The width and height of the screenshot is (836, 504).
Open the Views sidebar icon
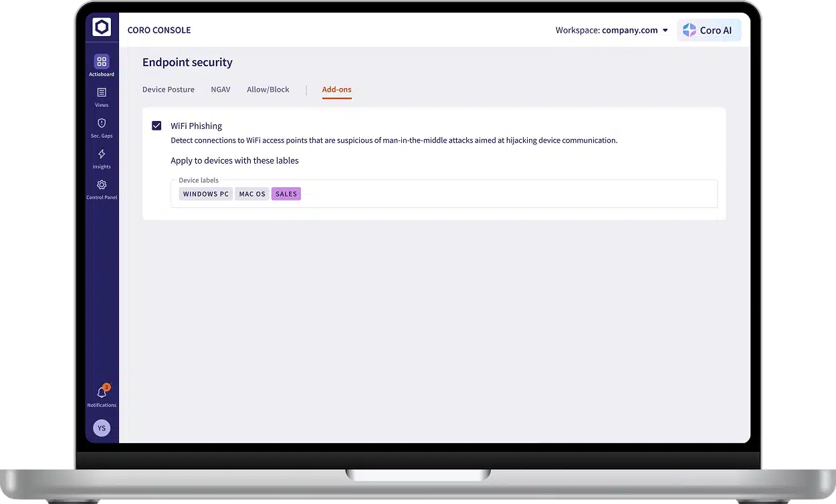coord(102,93)
